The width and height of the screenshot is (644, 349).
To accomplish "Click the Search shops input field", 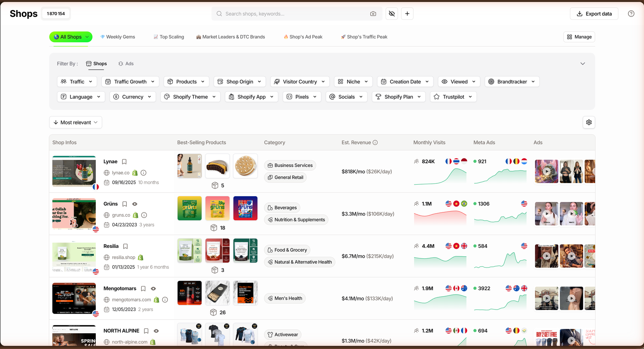I will click(297, 14).
